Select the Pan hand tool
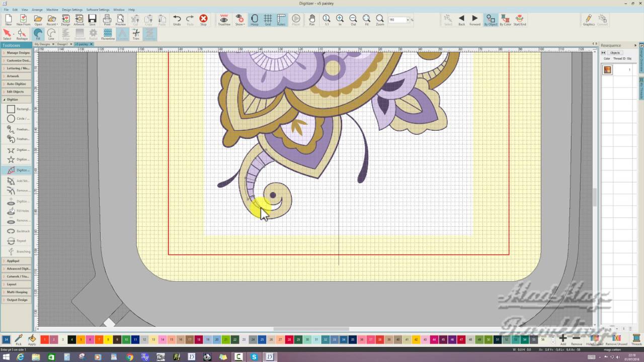This screenshot has height=362, width=644. click(312, 20)
